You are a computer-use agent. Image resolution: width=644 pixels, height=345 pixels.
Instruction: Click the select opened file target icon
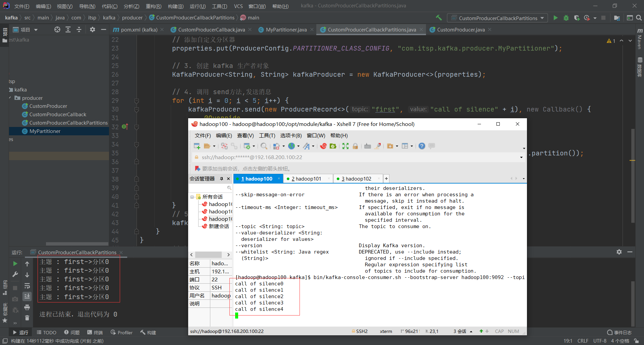click(x=57, y=29)
